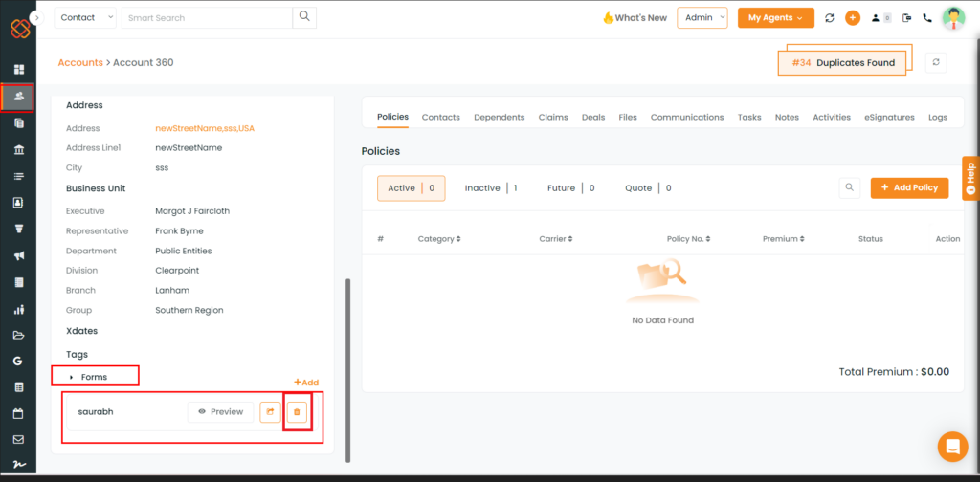
Task: Click the search icon in Policies panel
Action: [x=850, y=187]
